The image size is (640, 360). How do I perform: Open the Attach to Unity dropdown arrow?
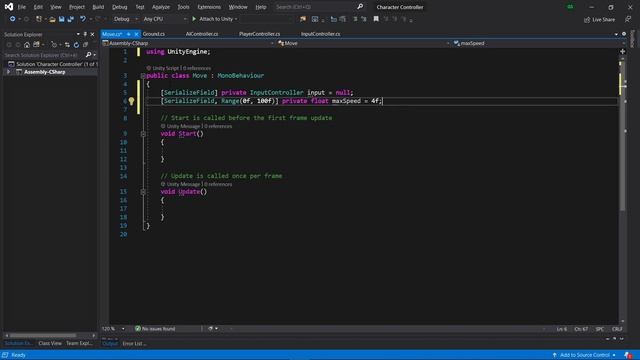236,19
